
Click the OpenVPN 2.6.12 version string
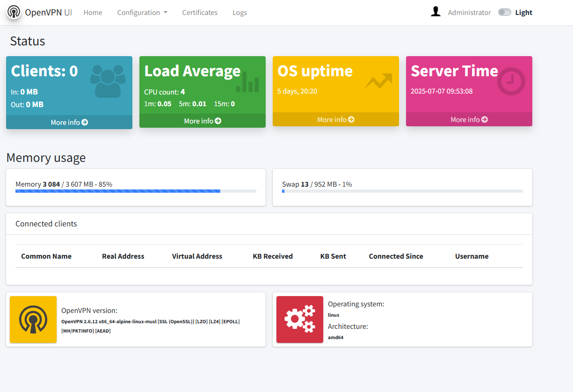tap(151, 326)
